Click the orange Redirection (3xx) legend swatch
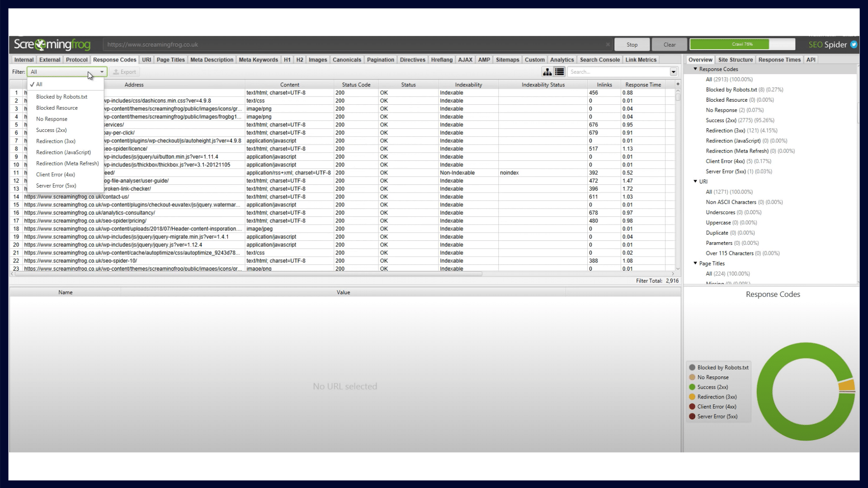868x488 pixels. pyautogui.click(x=692, y=397)
